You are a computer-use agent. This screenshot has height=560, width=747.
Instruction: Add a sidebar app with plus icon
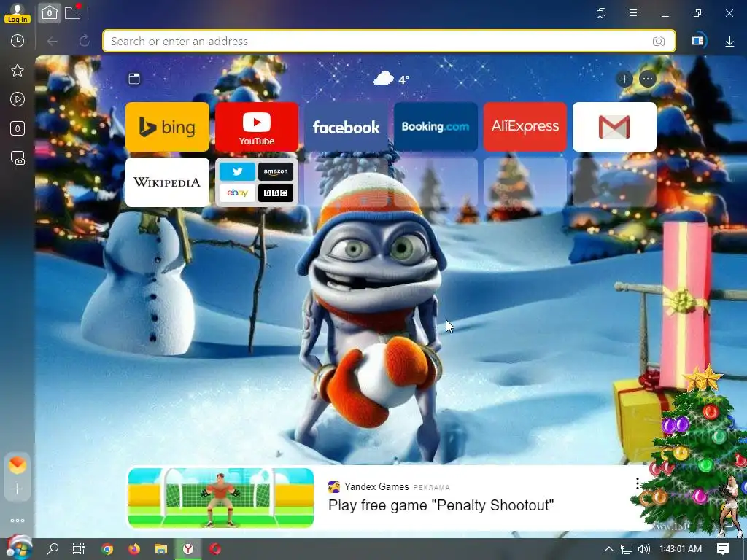point(18,489)
